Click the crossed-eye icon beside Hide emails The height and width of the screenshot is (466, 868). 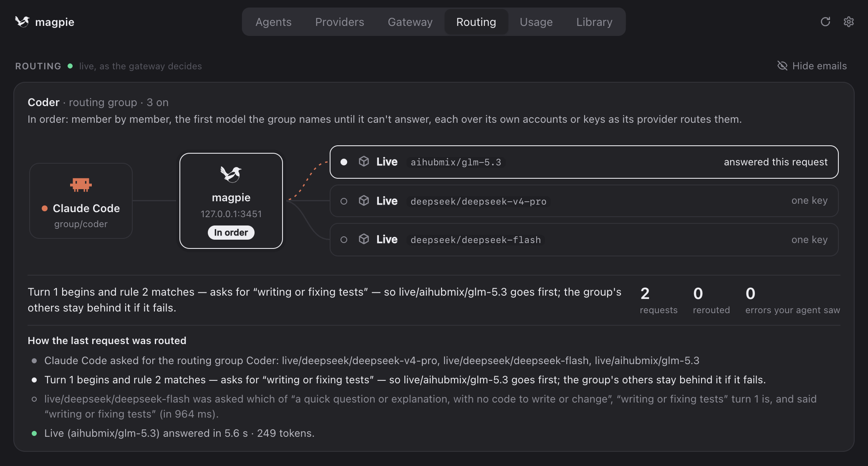coord(782,66)
